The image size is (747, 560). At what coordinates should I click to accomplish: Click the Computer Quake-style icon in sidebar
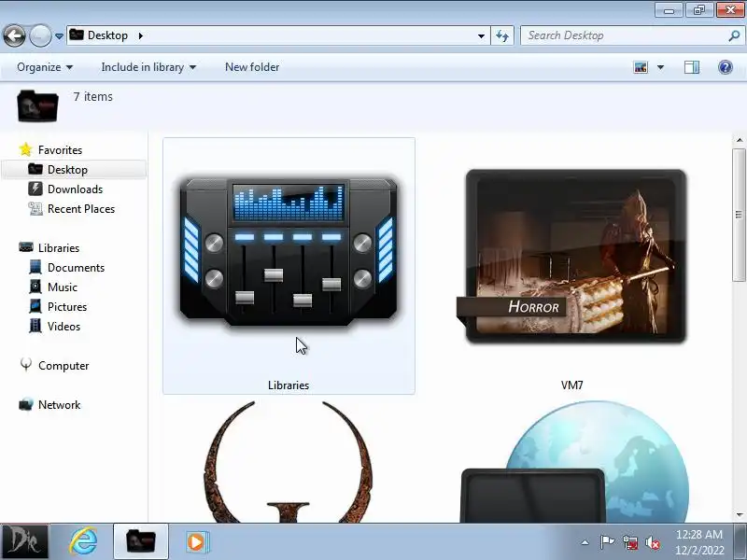(x=26, y=365)
